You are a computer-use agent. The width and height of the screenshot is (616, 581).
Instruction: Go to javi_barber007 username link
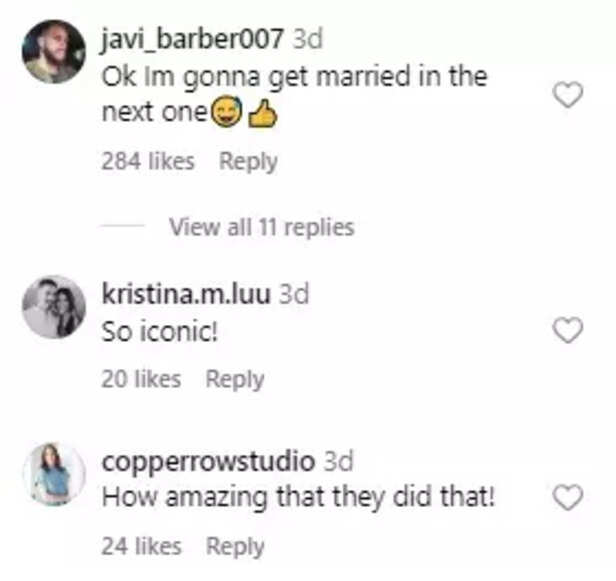(192, 39)
